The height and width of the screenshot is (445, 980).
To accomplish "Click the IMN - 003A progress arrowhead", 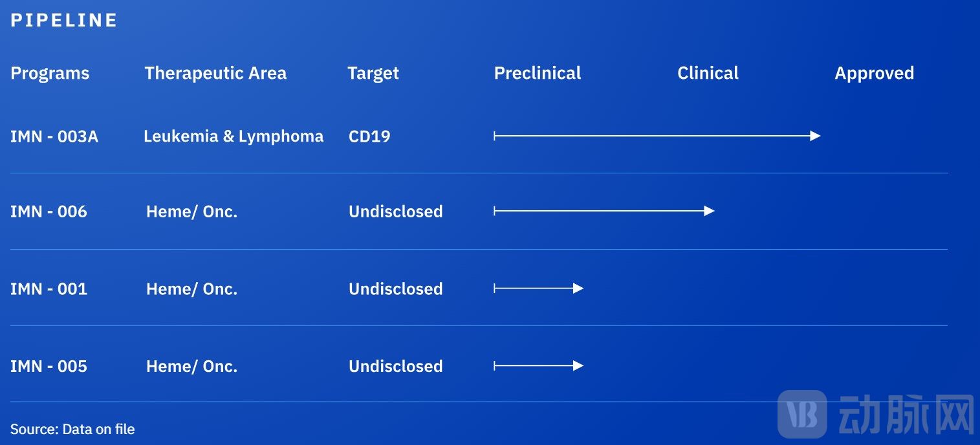I will point(815,136).
